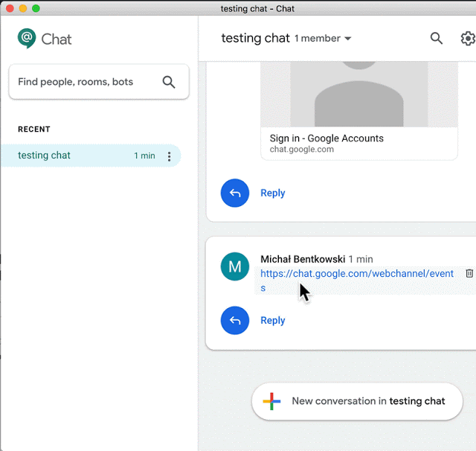The width and height of the screenshot is (476, 451).
Task: Click the blue reply arrow under Michał's message
Action: coord(235,321)
